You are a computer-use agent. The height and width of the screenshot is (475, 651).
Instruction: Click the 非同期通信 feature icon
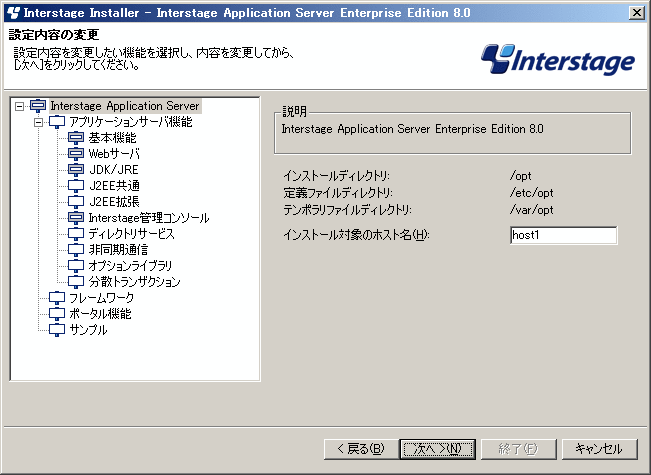pos(76,250)
